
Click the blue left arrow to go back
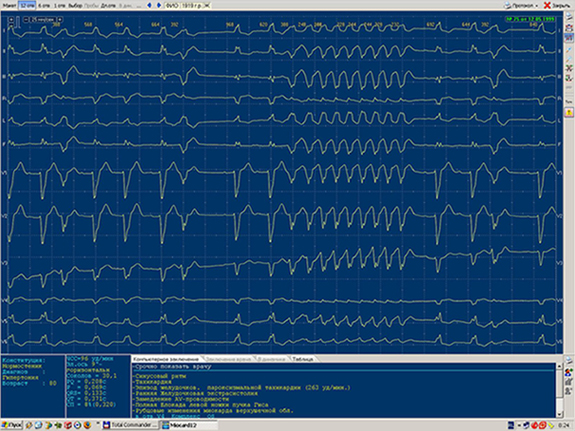point(149,5)
